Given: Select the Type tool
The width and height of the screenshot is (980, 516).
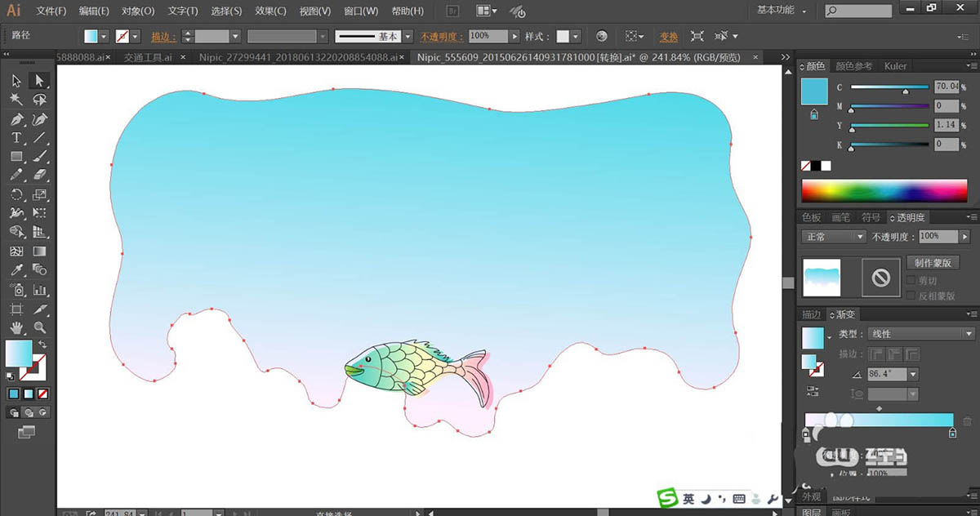Looking at the screenshot, I should coord(16,138).
